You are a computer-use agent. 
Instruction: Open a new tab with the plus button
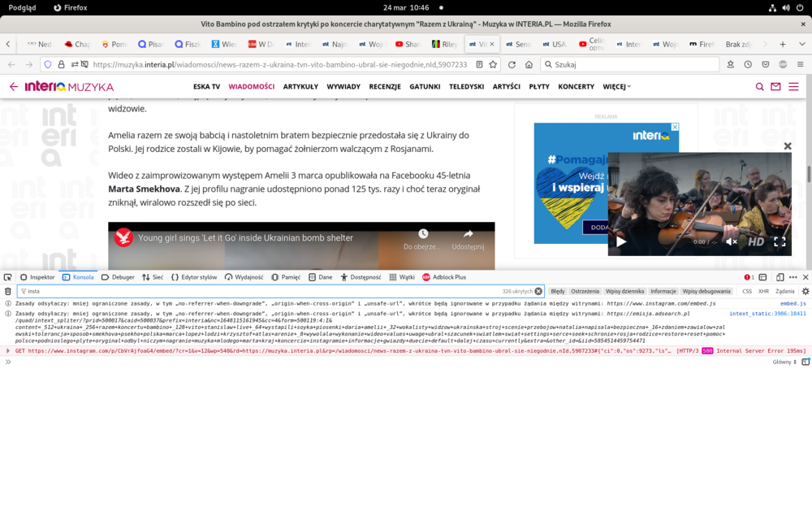click(783, 45)
